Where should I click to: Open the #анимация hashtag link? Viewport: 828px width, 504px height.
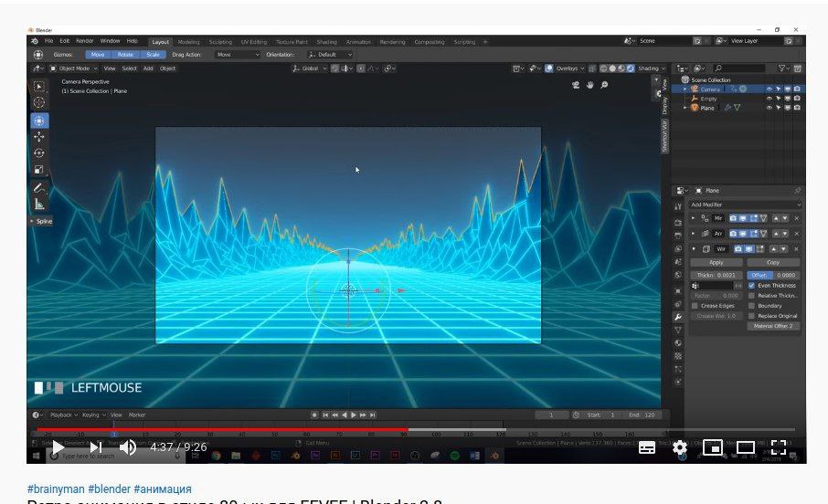163,488
